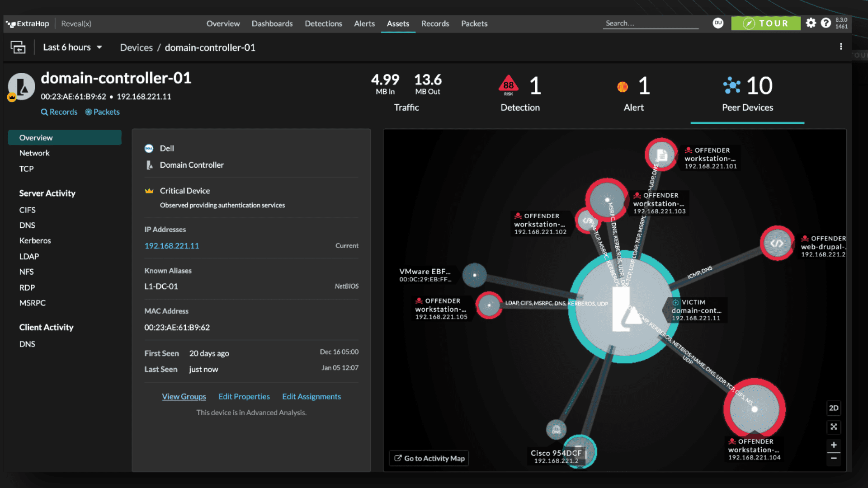This screenshot has height=488, width=868.
Task: Click the fullscreen expand map icon
Action: 834,427
